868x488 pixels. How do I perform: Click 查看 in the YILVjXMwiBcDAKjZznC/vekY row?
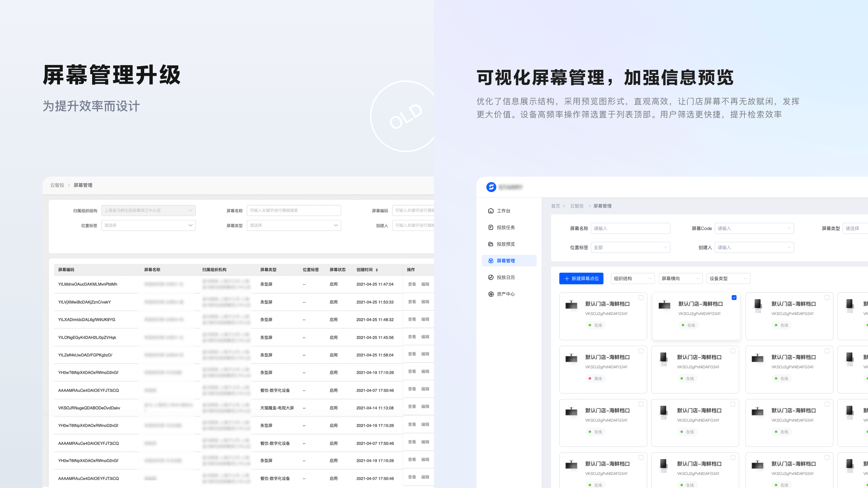point(412,302)
